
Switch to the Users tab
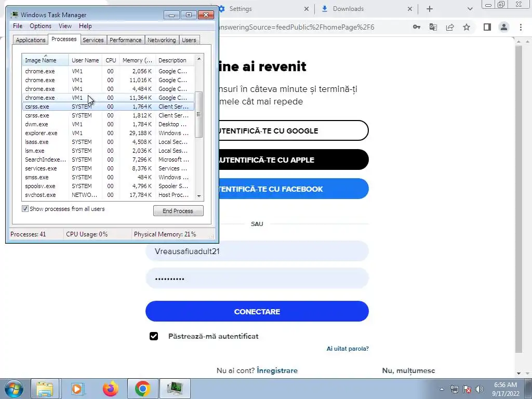click(x=189, y=39)
